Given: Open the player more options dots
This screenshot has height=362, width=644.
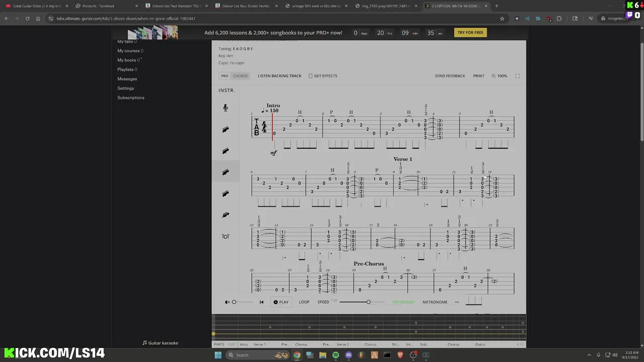Looking at the screenshot, I should (x=457, y=302).
